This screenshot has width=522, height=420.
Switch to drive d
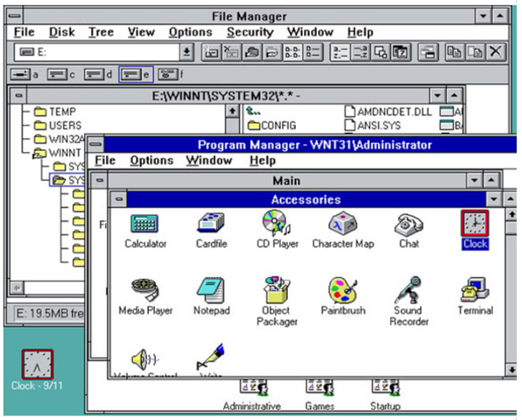(98, 74)
